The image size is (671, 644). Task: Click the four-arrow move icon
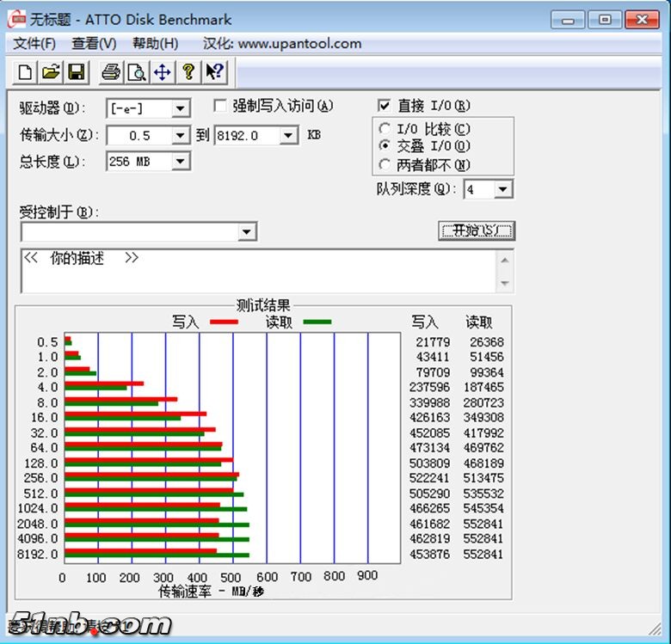[x=162, y=73]
